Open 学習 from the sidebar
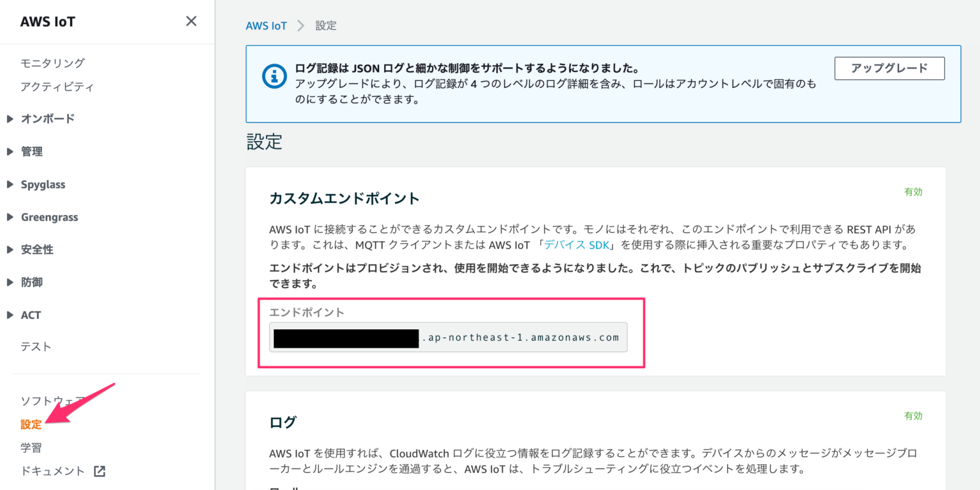This screenshot has height=490, width=980. pyautogui.click(x=31, y=447)
